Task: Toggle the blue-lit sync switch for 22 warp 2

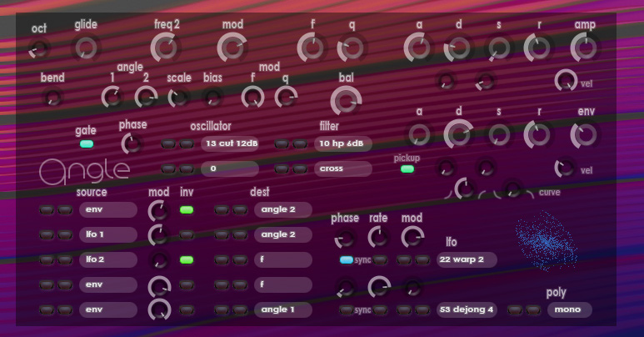Action: click(347, 260)
